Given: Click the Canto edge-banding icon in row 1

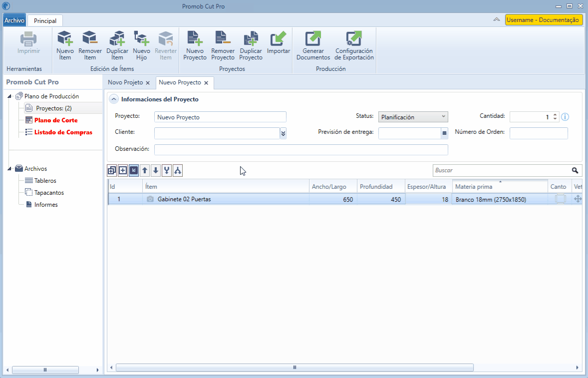Looking at the screenshot, I should (x=560, y=199).
